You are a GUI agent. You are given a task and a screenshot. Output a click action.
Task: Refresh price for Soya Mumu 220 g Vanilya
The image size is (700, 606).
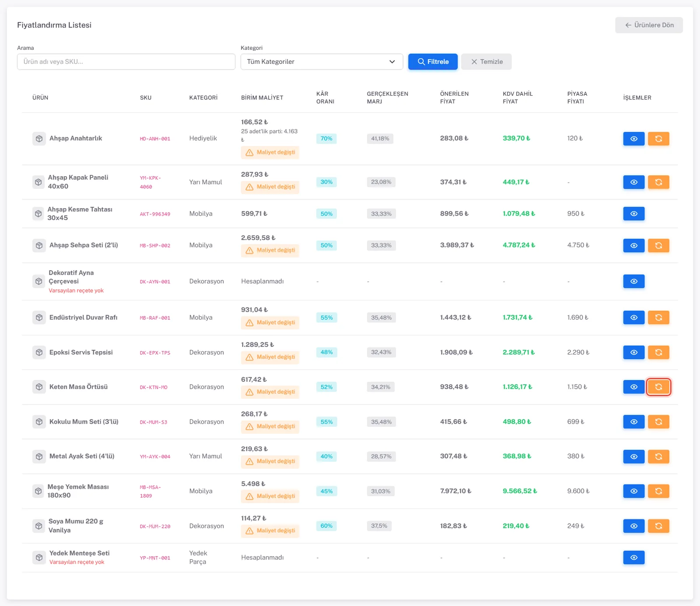pyautogui.click(x=658, y=526)
